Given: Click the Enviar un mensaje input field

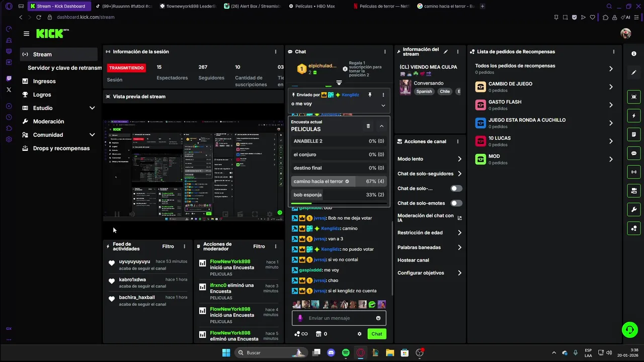Looking at the screenshot, I should [339, 318].
